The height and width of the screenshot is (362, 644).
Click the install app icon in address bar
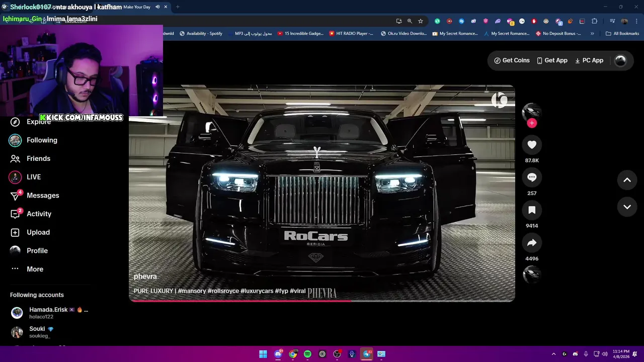tap(399, 21)
